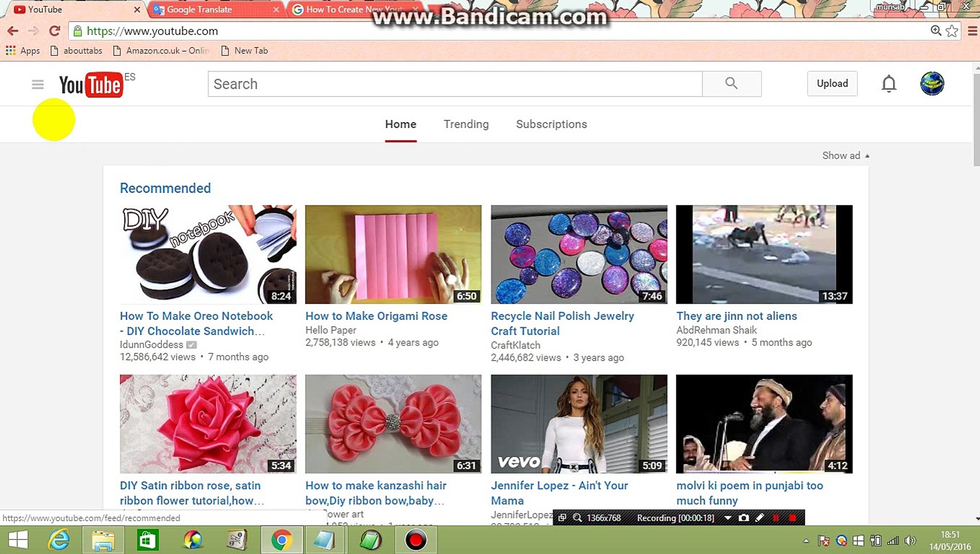980x554 pixels.
Task: Open the green notepad taskbar icon
Action: pos(370,540)
